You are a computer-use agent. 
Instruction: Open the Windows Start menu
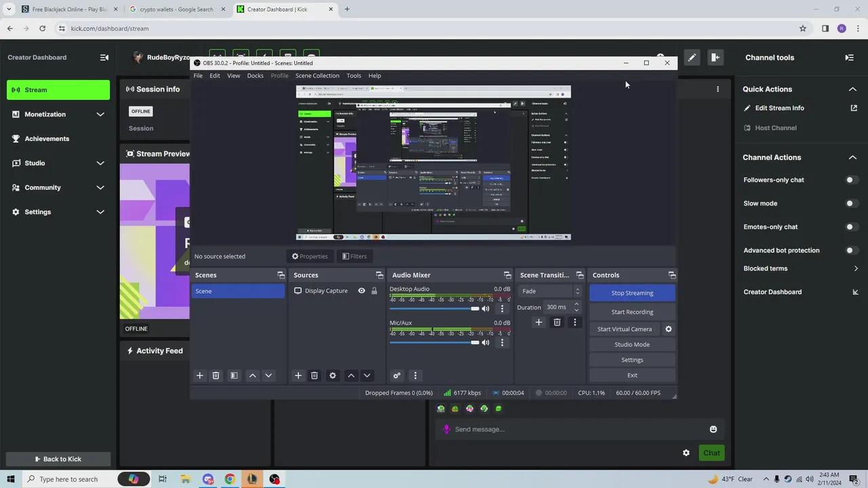pos(11,479)
